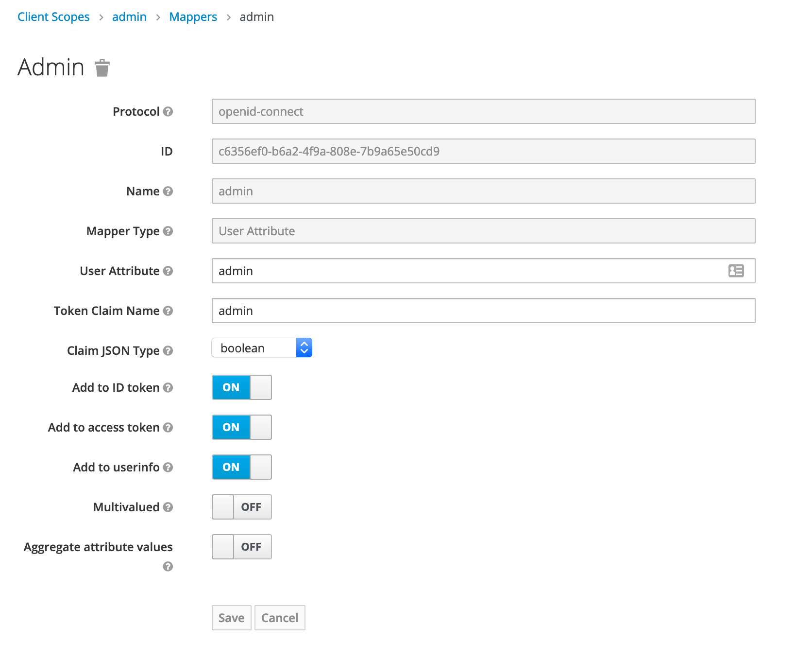Click the read-only Protocol field
This screenshot has width=812, height=660.
(x=484, y=111)
